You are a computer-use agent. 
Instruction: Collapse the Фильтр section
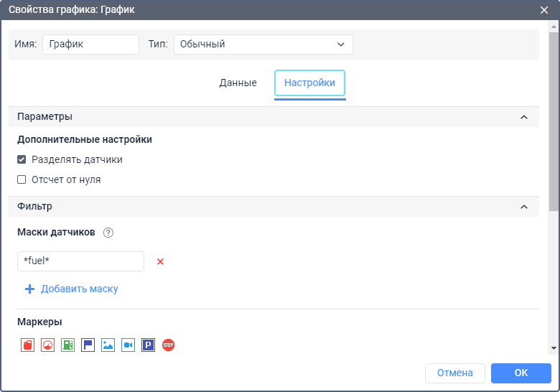[523, 207]
